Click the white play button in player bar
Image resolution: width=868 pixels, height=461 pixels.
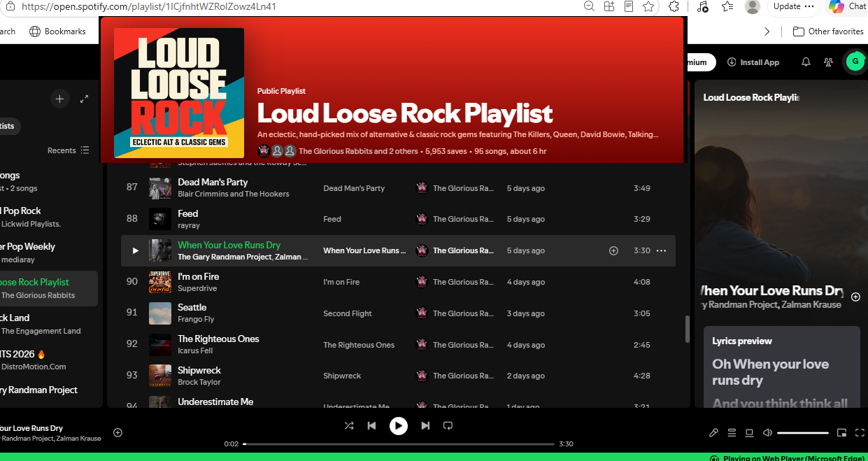(x=399, y=425)
